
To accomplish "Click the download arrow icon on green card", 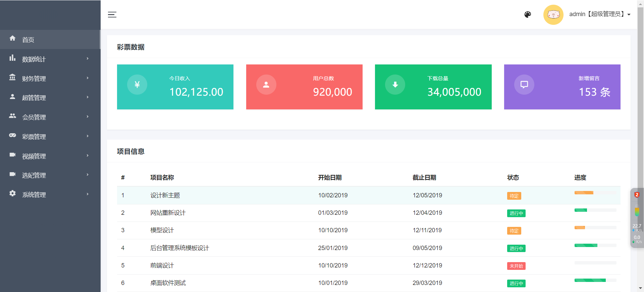I will (395, 85).
